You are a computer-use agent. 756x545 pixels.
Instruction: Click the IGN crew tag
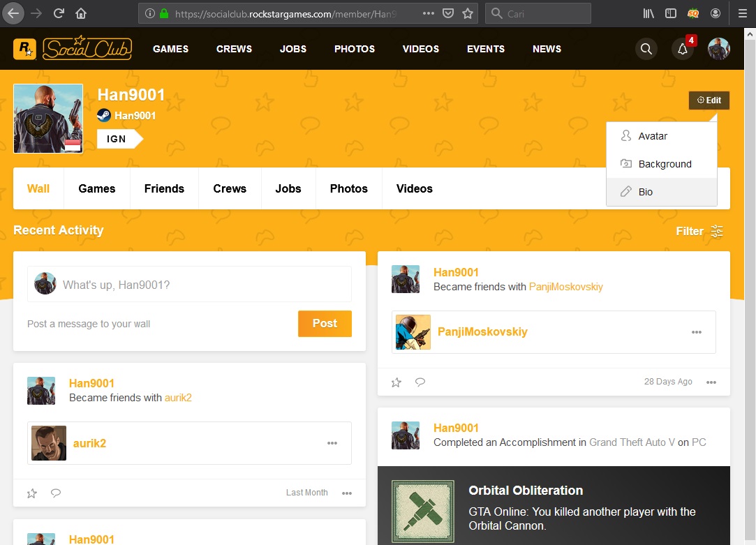click(119, 139)
